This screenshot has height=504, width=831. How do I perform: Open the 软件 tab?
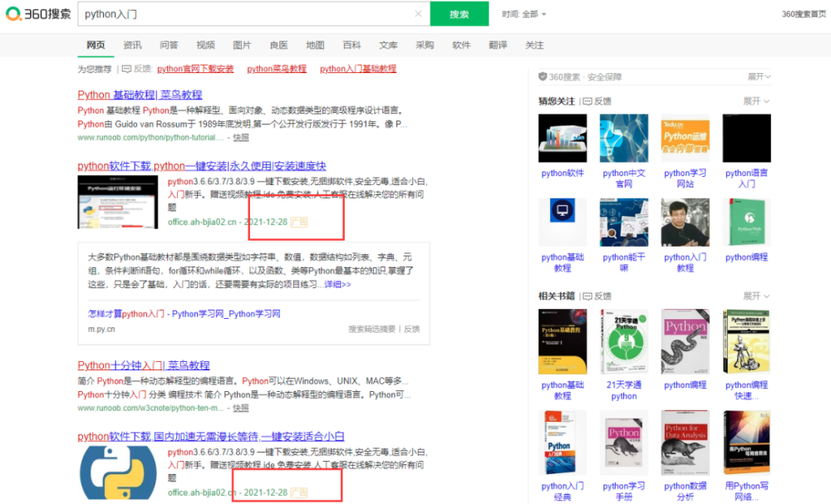(461, 46)
